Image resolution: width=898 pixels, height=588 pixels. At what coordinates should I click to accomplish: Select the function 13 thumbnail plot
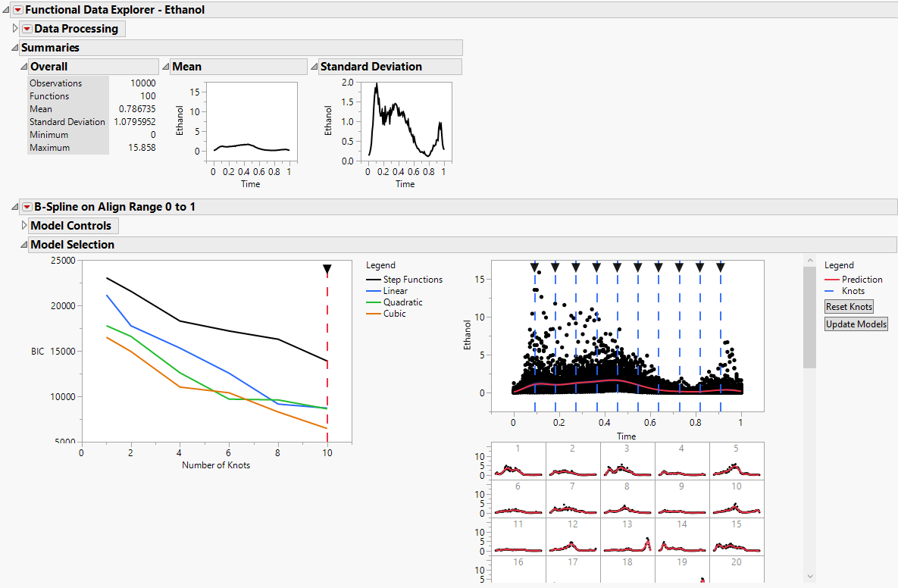point(627,536)
